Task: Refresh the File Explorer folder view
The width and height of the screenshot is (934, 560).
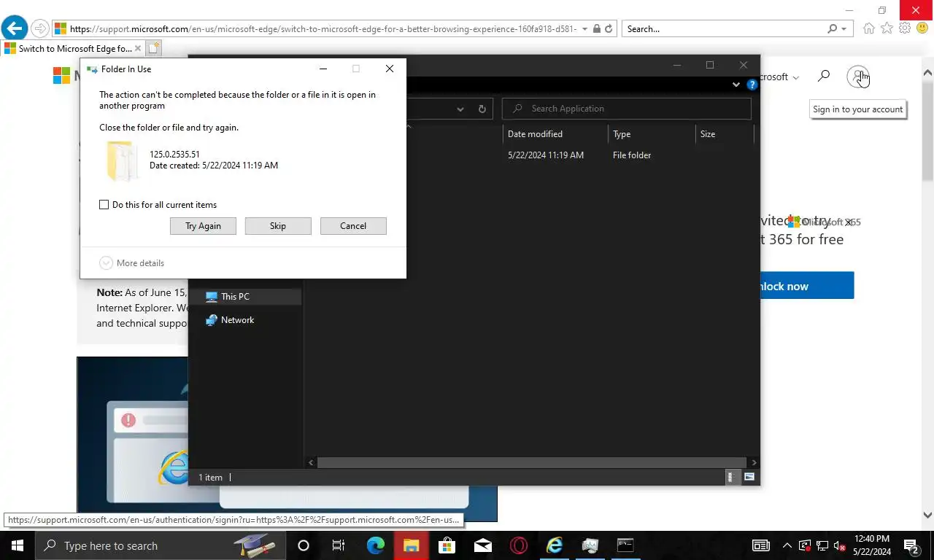Action: [x=482, y=109]
